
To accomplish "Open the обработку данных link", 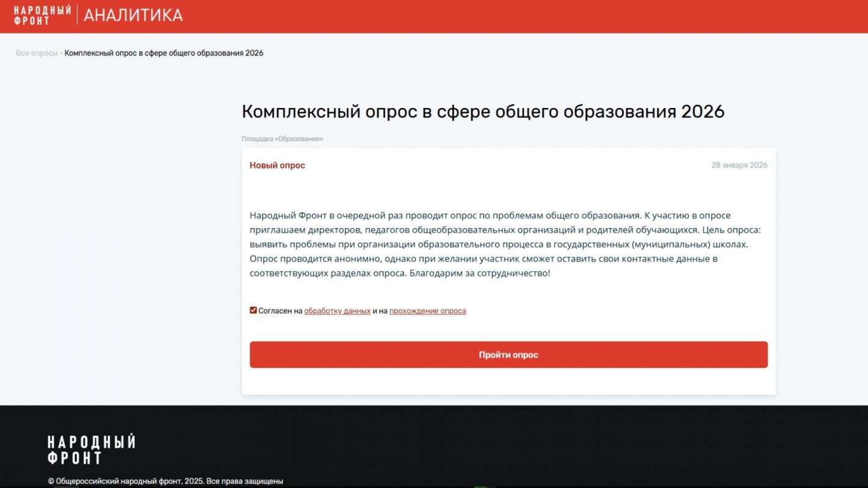I will tap(337, 310).
